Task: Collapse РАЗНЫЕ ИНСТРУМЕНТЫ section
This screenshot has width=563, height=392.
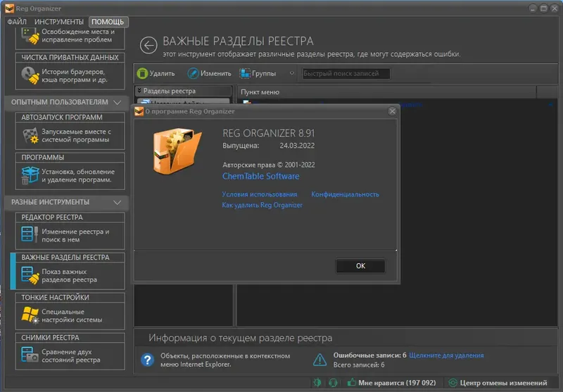Action: coord(66,202)
